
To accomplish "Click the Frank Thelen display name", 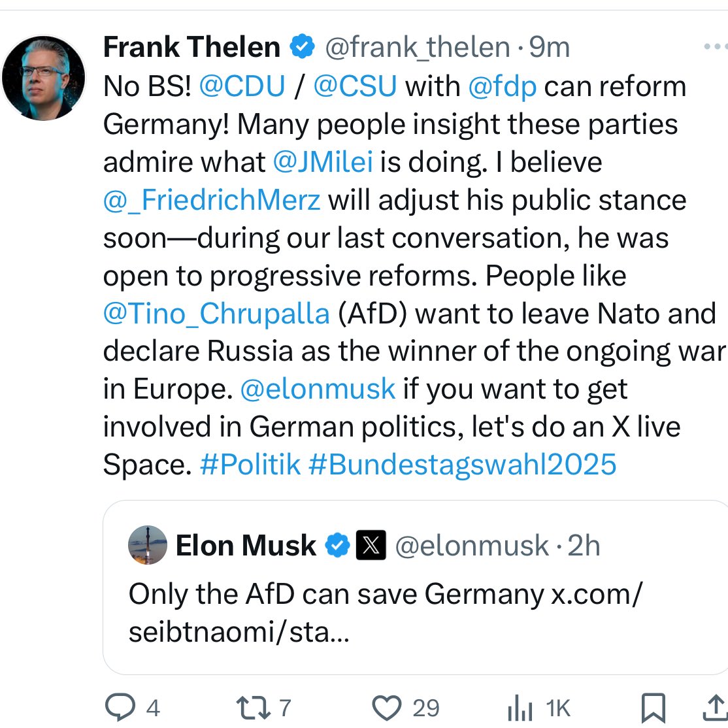I will click(191, 47).
